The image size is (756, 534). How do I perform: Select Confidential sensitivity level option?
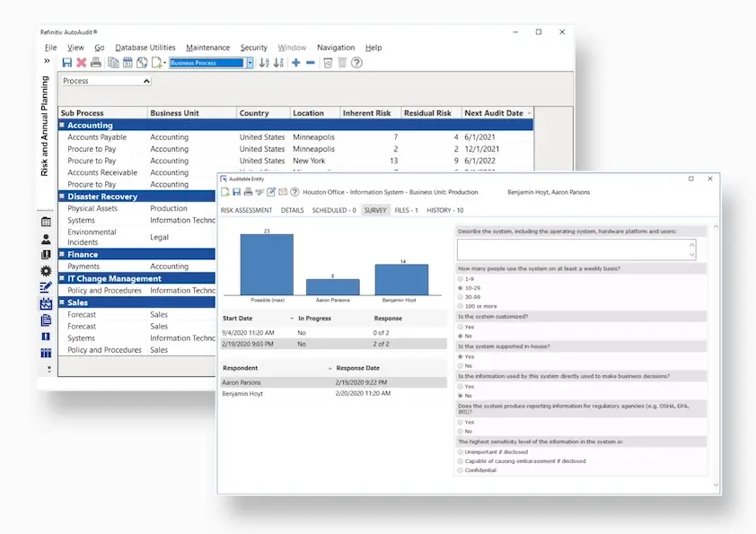461,470
